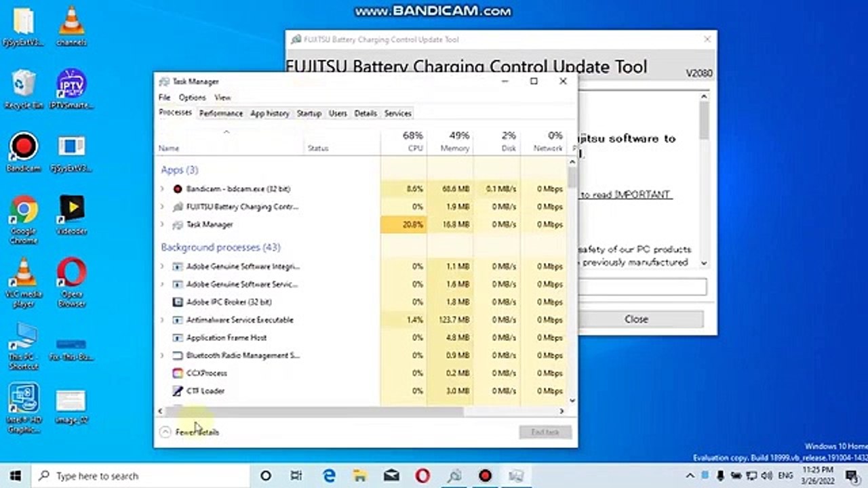Expand the Task Manager process row
This screenshot has width=868, height=488.
point(162,224)
